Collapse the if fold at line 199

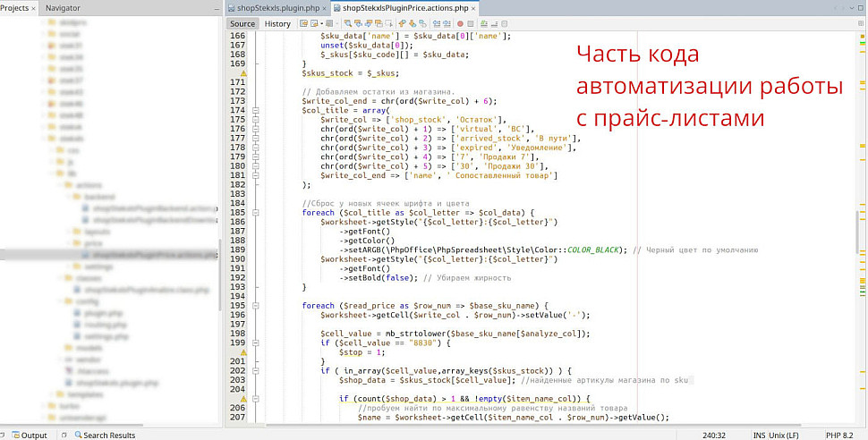click(x=255, y=343)
